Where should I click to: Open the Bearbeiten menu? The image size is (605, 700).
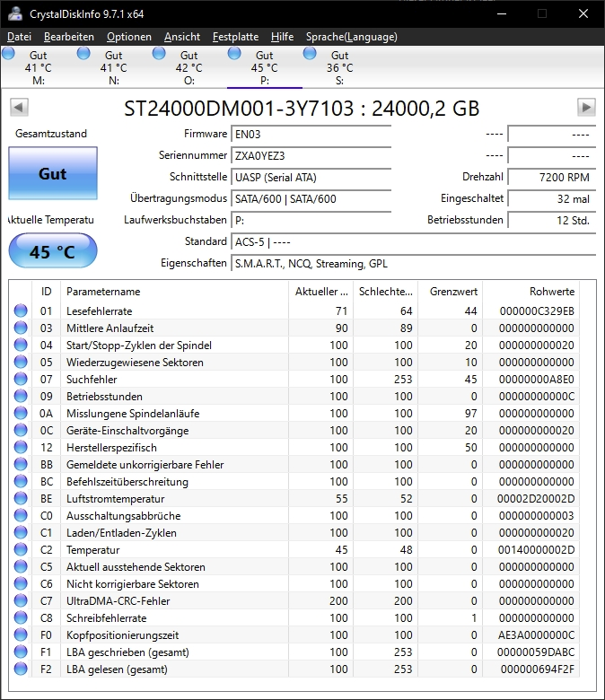tap(69, 37)
